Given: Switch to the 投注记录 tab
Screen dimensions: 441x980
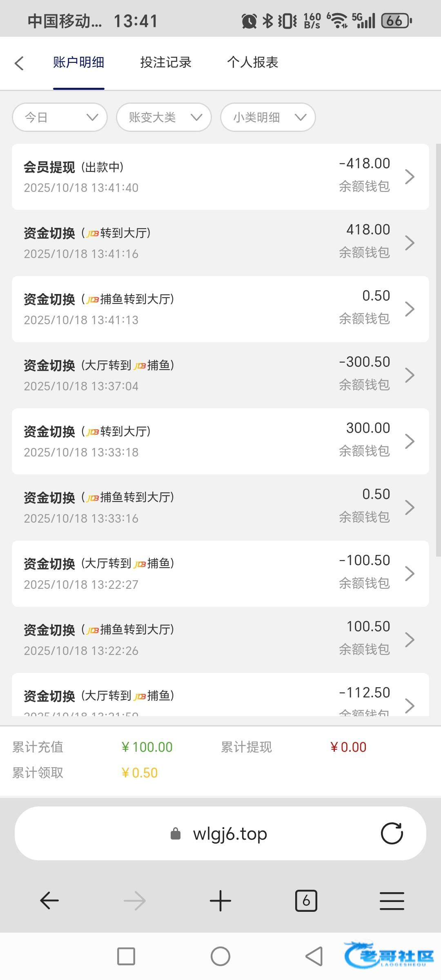Looking at the screenshot, I should [166, 62].
